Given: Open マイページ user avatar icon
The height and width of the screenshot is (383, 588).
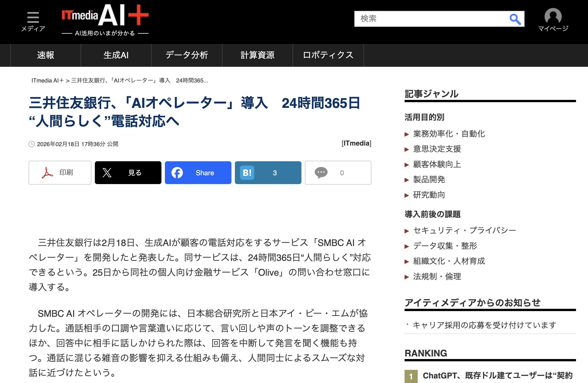Looking at the screenshot, I should 553,17.
